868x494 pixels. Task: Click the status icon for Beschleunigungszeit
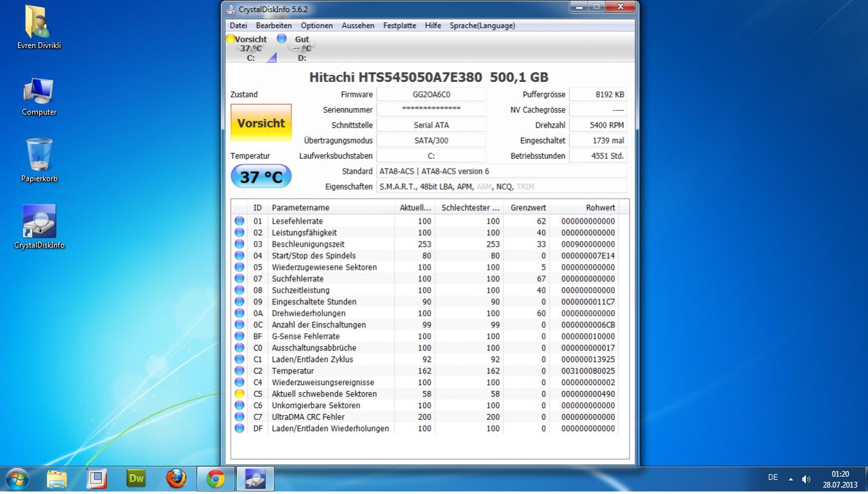pyautogui.click(x=240, y=244)
